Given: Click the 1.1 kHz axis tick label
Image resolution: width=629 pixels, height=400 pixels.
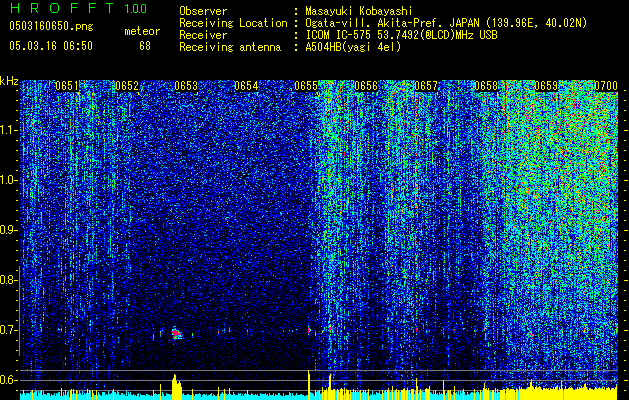Looking at the screenshot, I should coord(7,130).
